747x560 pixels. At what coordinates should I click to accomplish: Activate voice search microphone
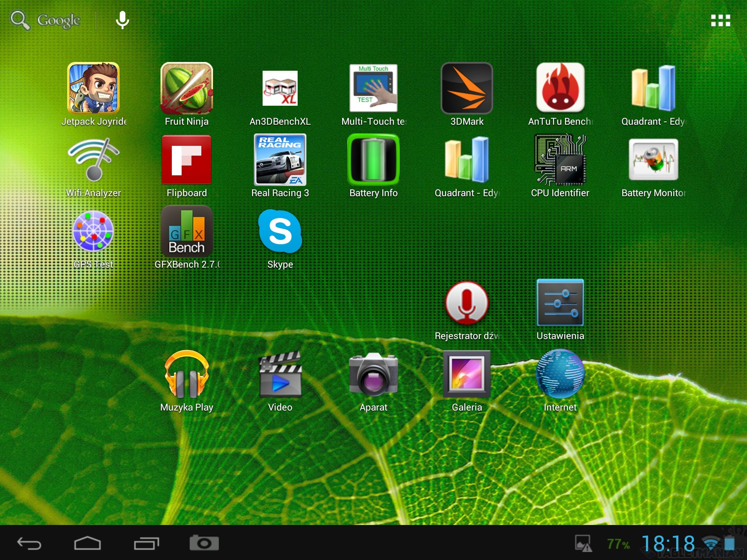point(122,20)
